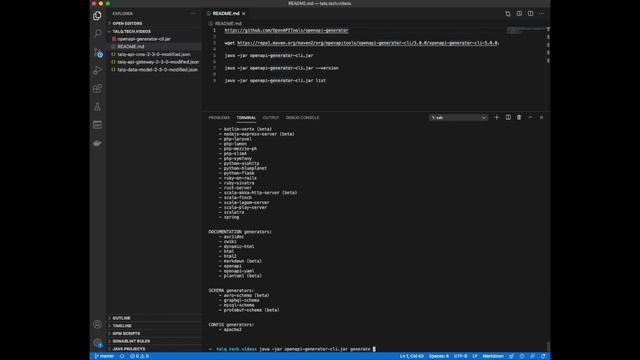Open Explorer views and more actions ellipsis

[193, 13]
